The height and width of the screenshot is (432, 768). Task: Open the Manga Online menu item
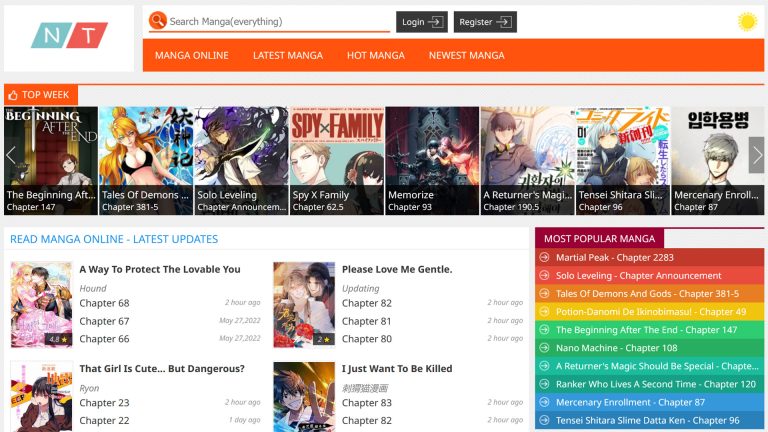pos(192,55)
